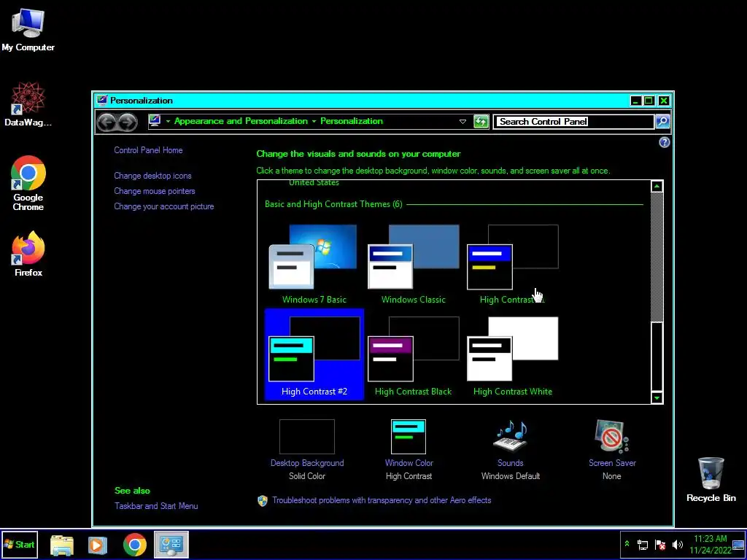The width and height of the screenshot is (747, 560).
Task: Open Window Color settings
Action: pyautogui.click(x=409, y=449)
